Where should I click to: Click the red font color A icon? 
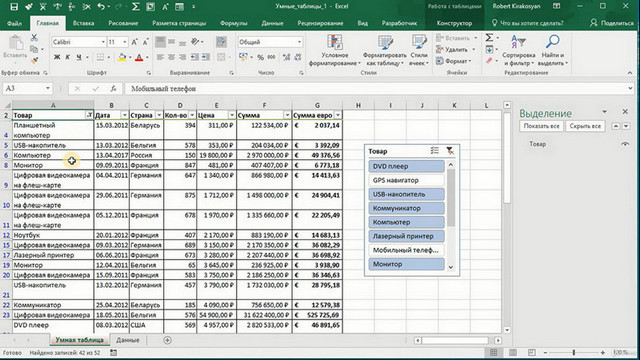pos(139,57)
